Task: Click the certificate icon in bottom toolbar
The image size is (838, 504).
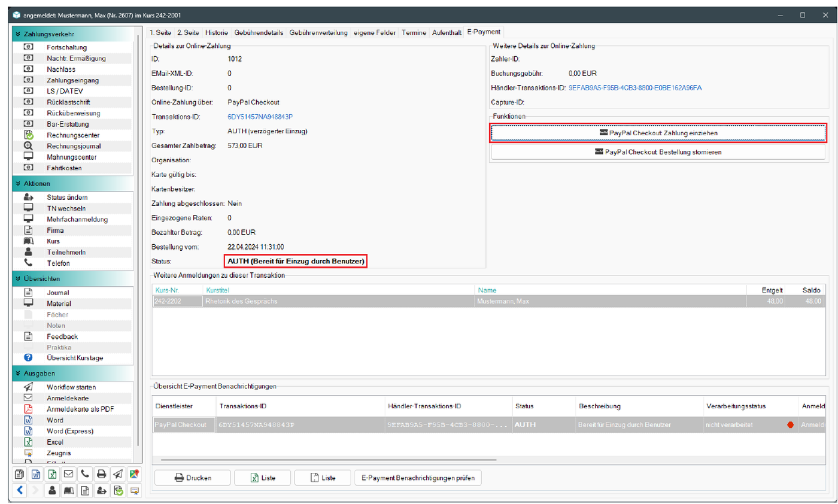Action: pos(134,490)
